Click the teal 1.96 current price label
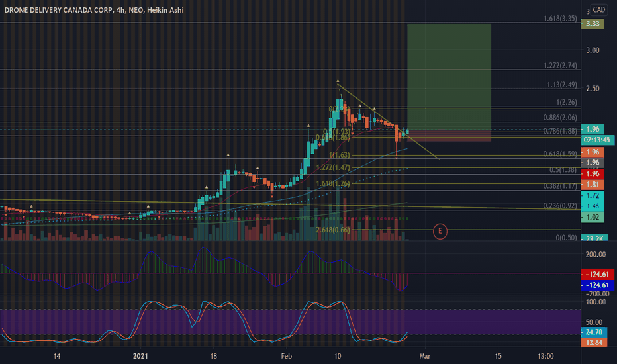617x364 pixels. [593, 129]
